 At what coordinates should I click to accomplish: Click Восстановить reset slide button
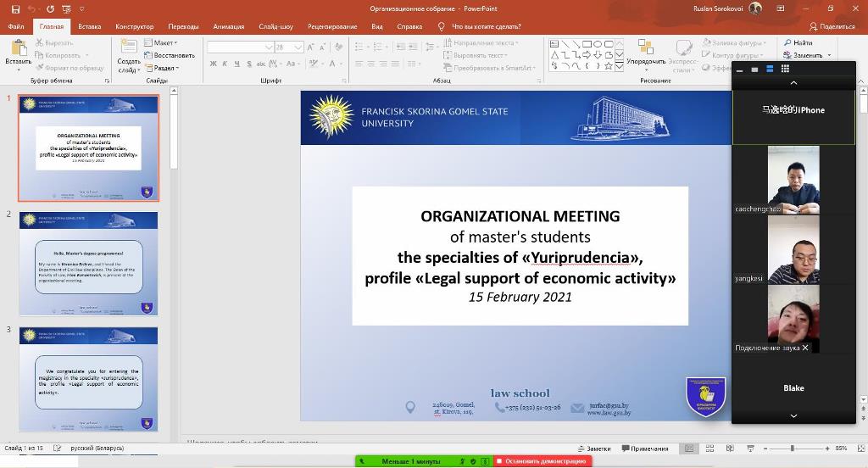pos(170,55)
